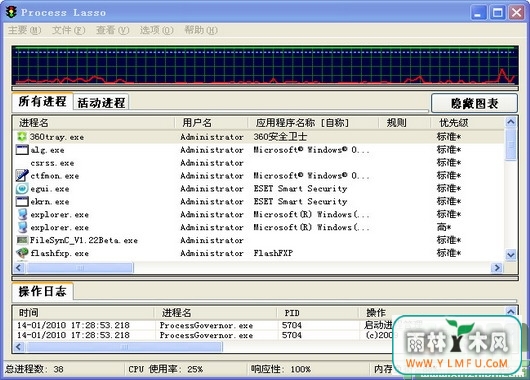Click the Process Lasso traffic light title icon
Screen dimensions: 530x380
coord(11,12)
